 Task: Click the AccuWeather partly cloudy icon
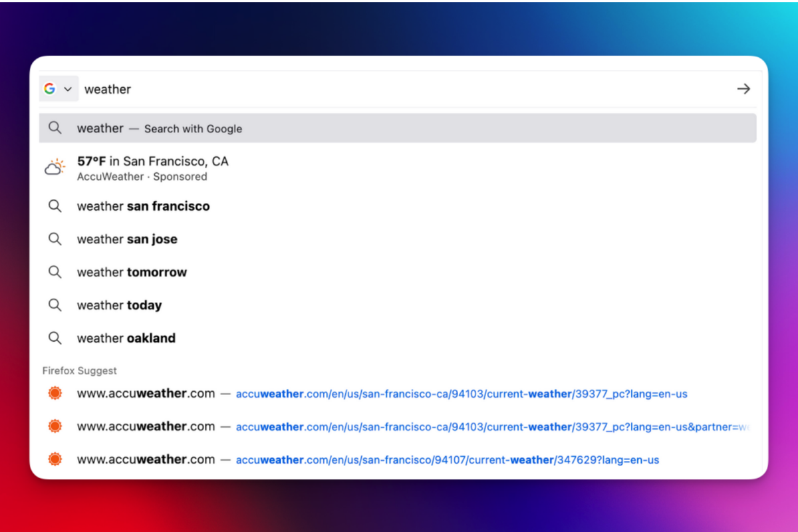click(x=55, y=167)
